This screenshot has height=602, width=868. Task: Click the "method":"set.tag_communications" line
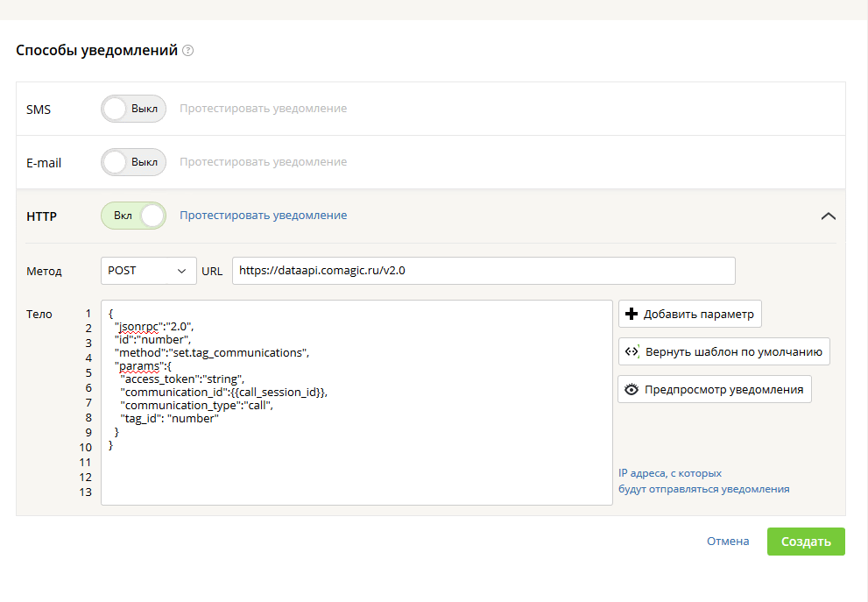[212, 353]
